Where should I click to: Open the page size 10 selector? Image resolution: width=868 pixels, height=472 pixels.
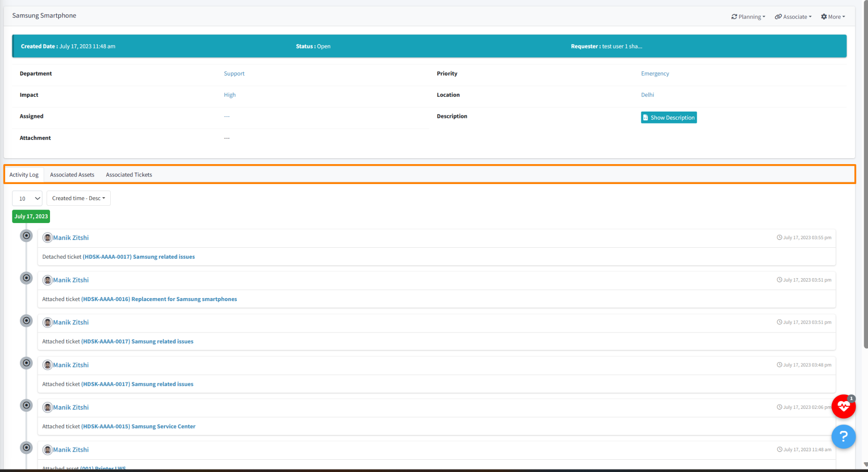click(x=27, y=198)
